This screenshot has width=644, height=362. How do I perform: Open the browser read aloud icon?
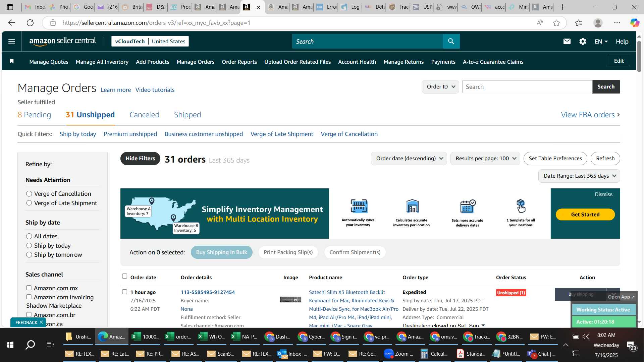540,23
